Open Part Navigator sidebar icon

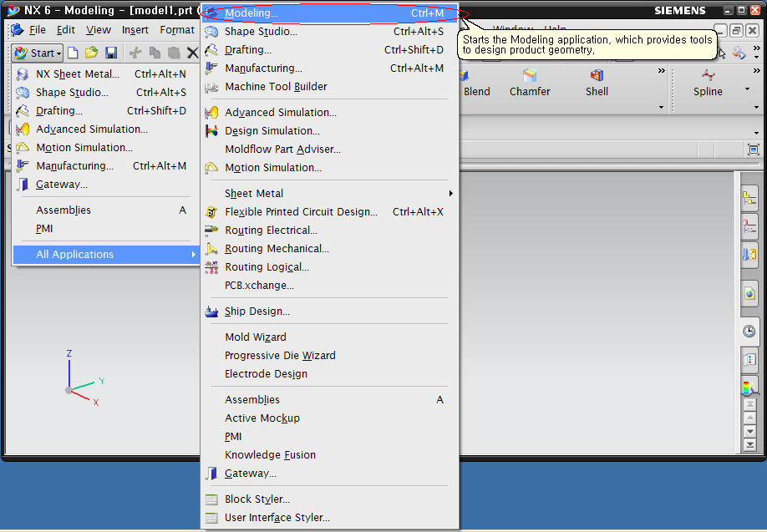[749, 226]
